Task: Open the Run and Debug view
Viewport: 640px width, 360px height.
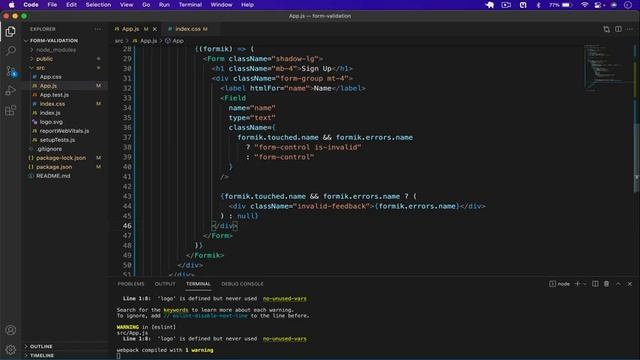Action: point(11,91)
